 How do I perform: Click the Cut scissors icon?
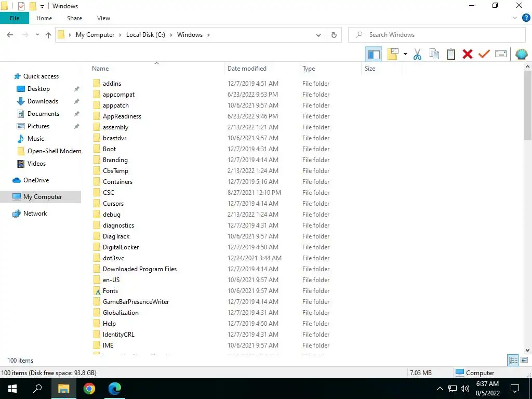417,54
